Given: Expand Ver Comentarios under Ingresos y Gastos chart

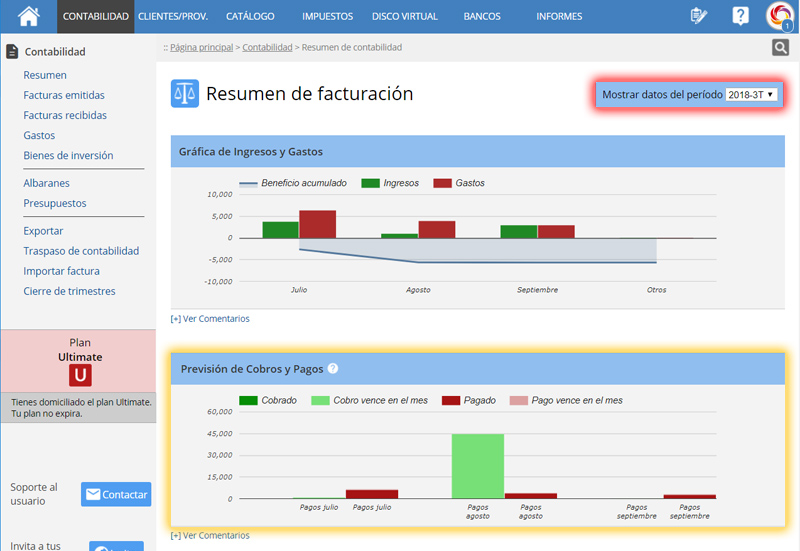Looking at the screenshot, I should pyautogui.click(x=210, y=318).
